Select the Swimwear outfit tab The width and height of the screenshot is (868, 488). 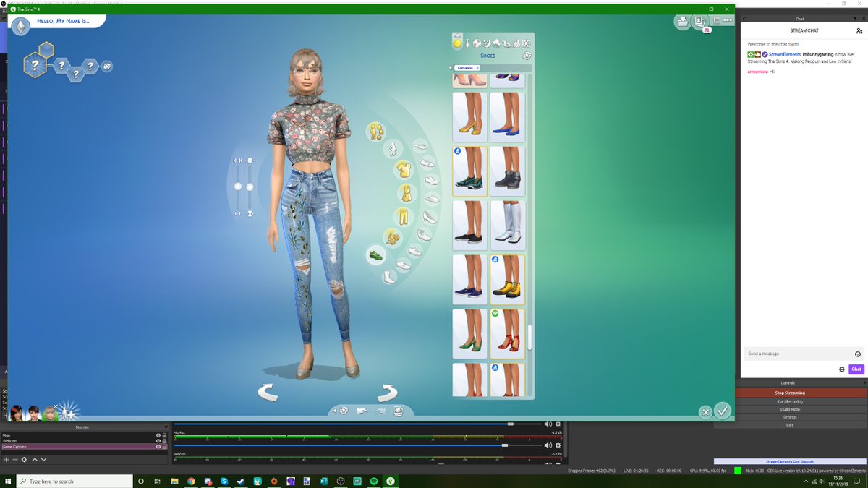pyautogui.click(x=506, y=43)
